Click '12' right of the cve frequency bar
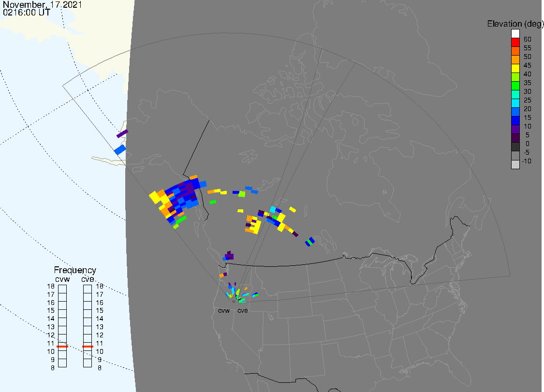Image resolution: width=544 pixels, height=392 pixels. pyautogui.click(x=100, y=335)
